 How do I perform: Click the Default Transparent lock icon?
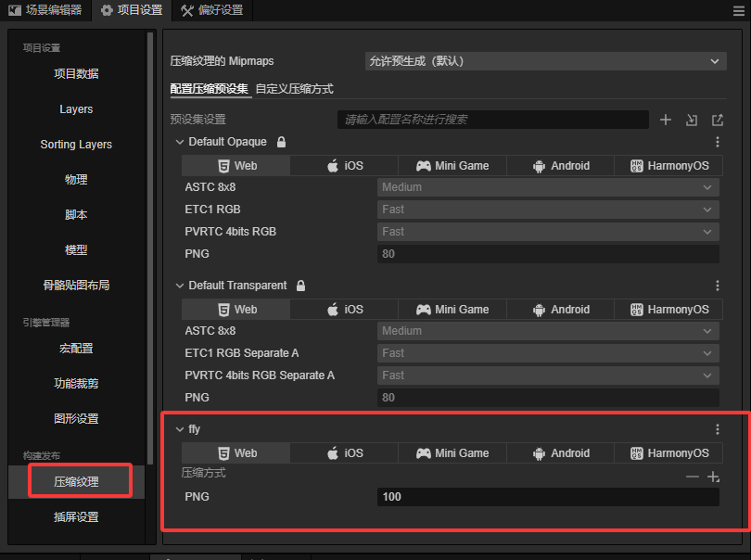(x=300, y=286)
